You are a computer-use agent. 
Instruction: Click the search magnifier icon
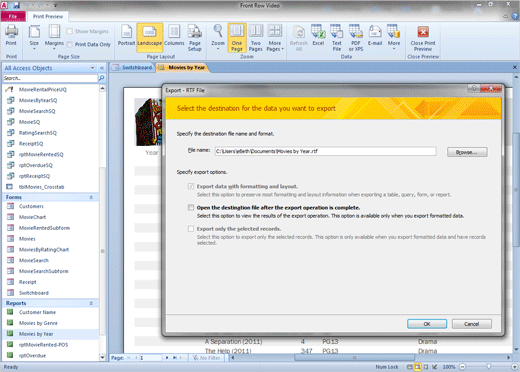[x=102, y=78]
